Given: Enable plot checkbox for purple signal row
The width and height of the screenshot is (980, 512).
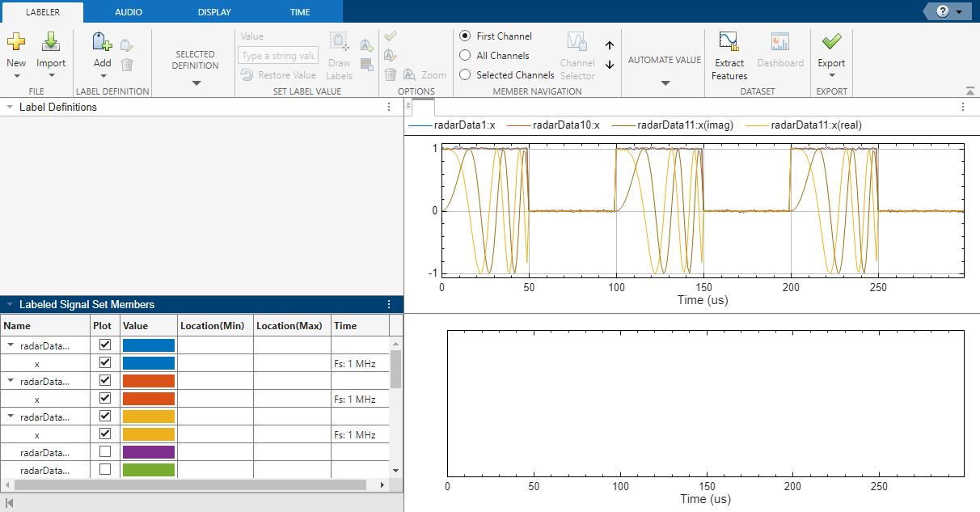Looking at the screenshot, I should [x=105, y=451].
